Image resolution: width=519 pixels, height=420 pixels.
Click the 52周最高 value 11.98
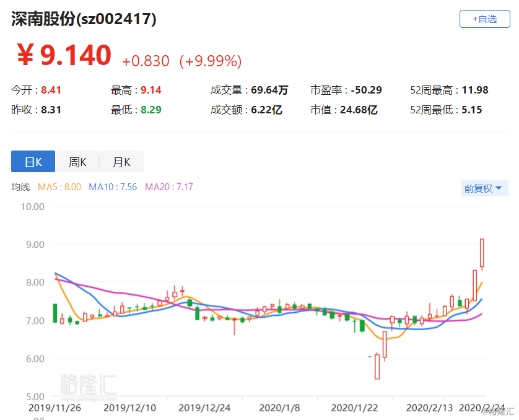point(475,90)
